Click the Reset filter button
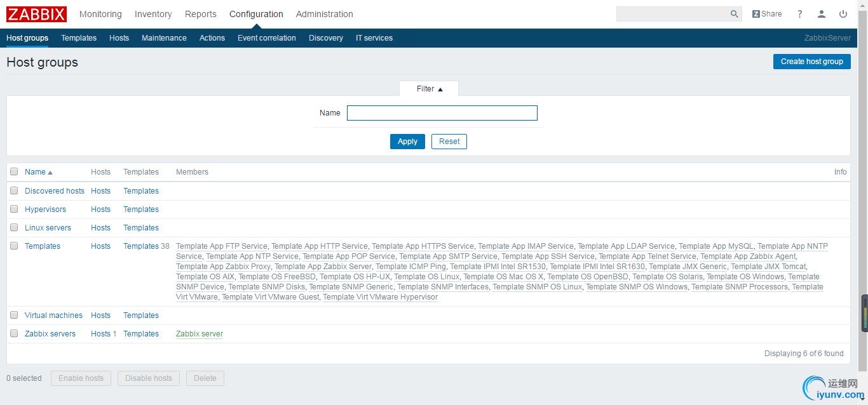Screen dimensions: 868x405 click(x=449, y=142)
